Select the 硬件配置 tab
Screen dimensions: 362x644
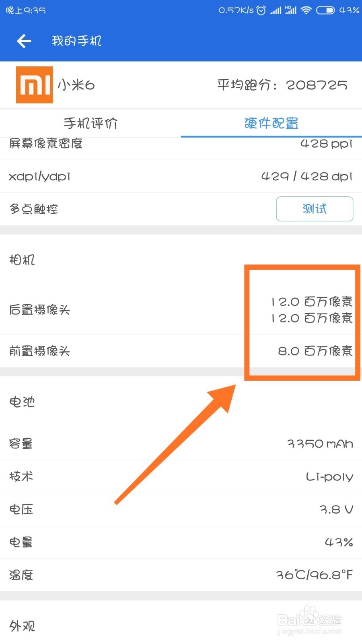(271, 123)
